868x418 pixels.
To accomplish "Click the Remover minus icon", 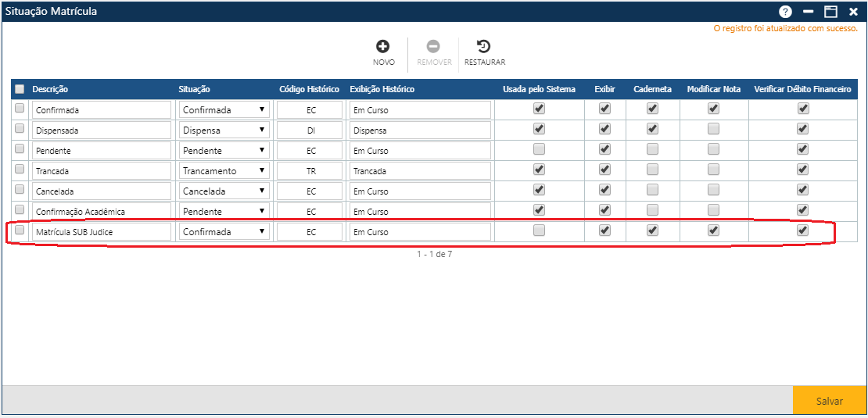I will (x=433, y=48).
